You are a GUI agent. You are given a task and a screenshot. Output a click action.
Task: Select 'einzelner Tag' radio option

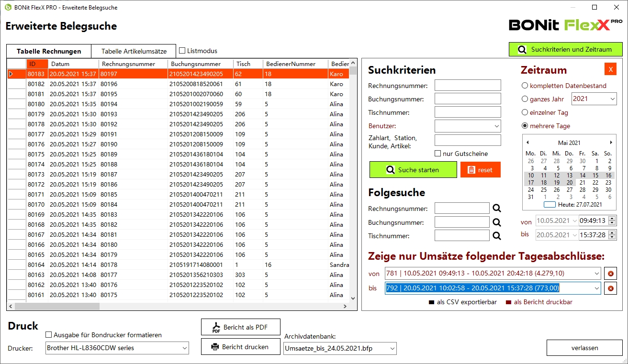525,112
